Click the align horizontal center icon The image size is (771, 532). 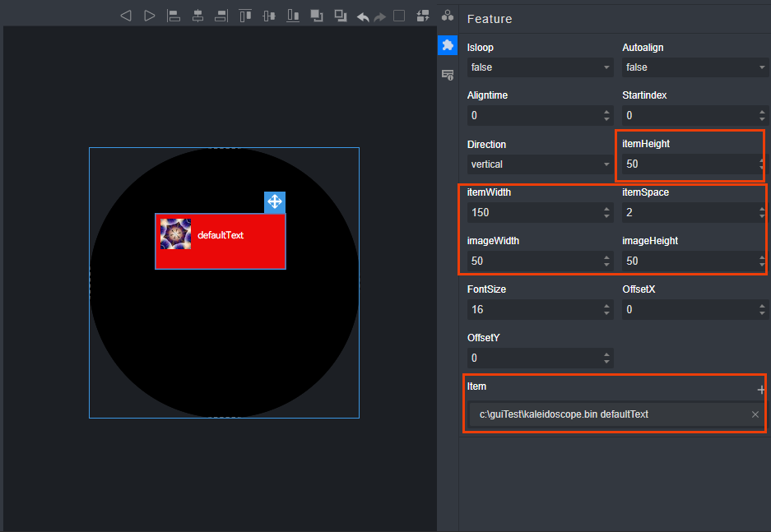[197, 16]
